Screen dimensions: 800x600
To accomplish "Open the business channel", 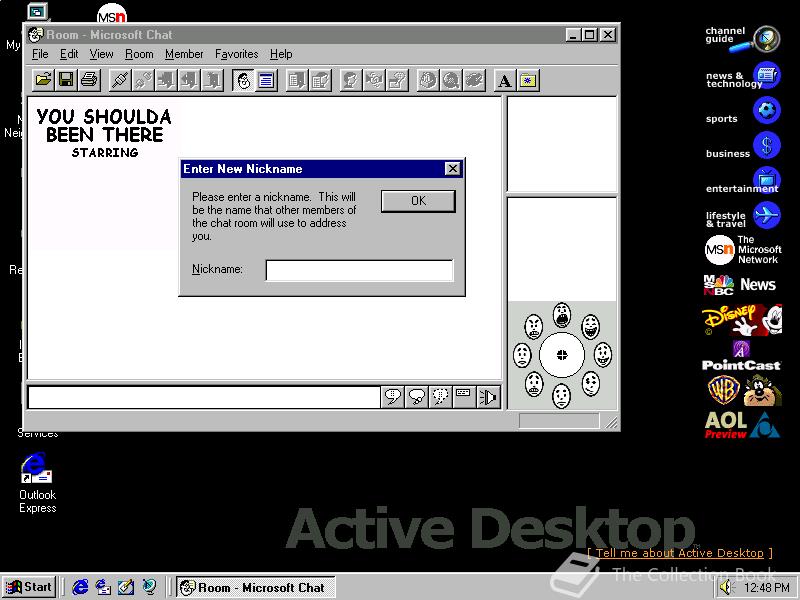I will tap(743, 147).
